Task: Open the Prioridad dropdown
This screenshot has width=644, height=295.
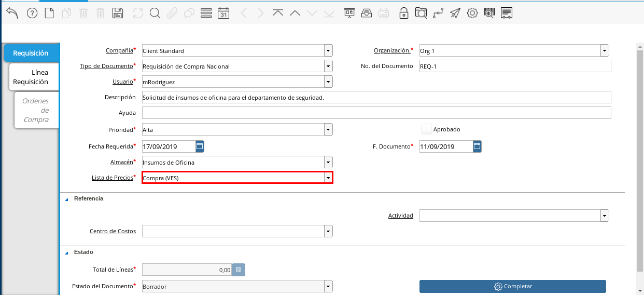Action: [x=328, y=129]
